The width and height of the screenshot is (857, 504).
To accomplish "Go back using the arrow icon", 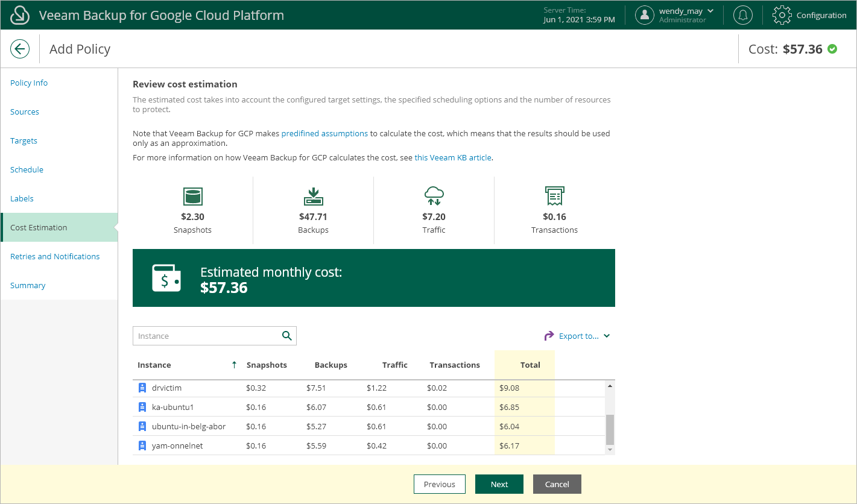I will [x=20, y=49].
